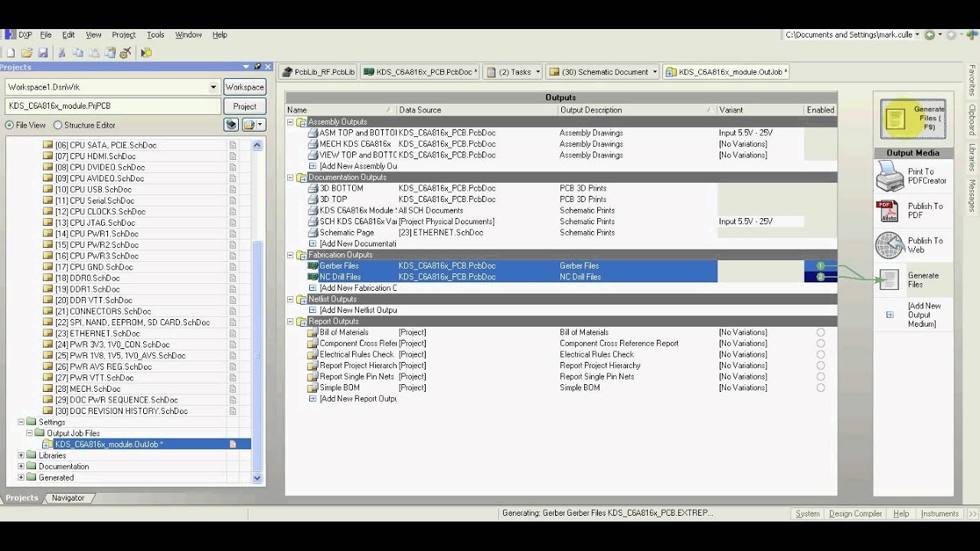Click the Project button

coord(244,106)
